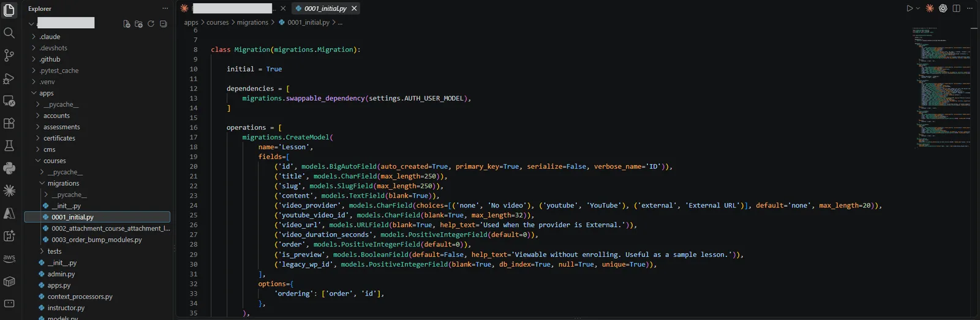Click the apps breadcrumb segment
Viewport: 980px width, 320px height.
tap(191, 22)
